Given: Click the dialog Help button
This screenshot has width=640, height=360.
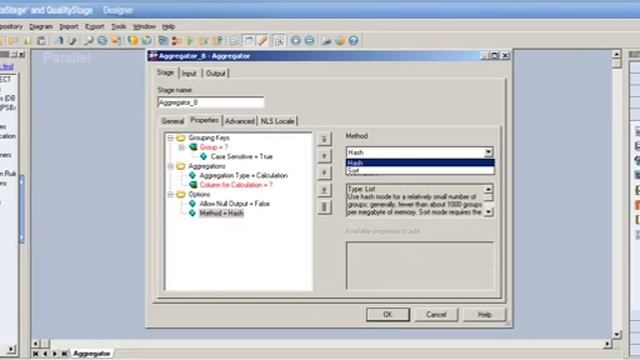Looking at the screenshot, I should click(484, 314).
